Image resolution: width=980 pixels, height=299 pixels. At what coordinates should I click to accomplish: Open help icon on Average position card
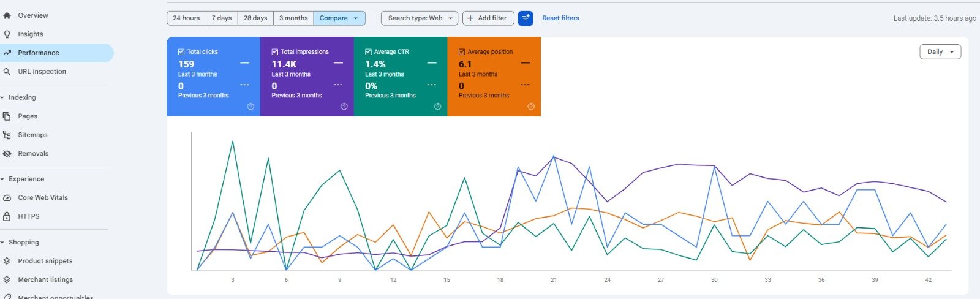(x=531, y=107)
